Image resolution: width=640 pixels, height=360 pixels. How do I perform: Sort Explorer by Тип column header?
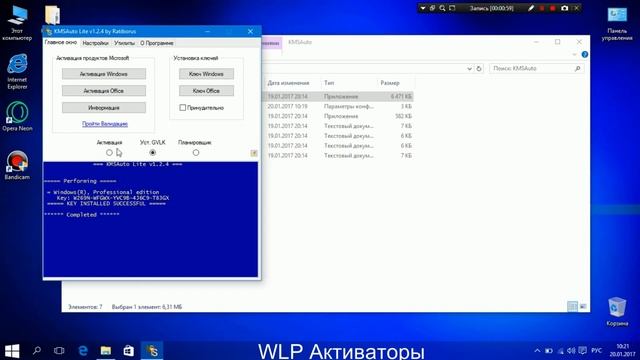click(329, 83)
